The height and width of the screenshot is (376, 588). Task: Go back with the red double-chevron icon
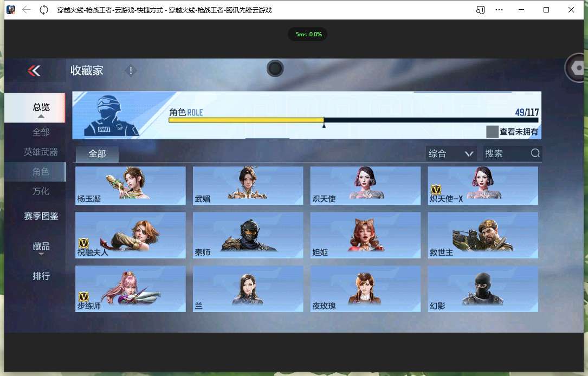coord(34,70)
